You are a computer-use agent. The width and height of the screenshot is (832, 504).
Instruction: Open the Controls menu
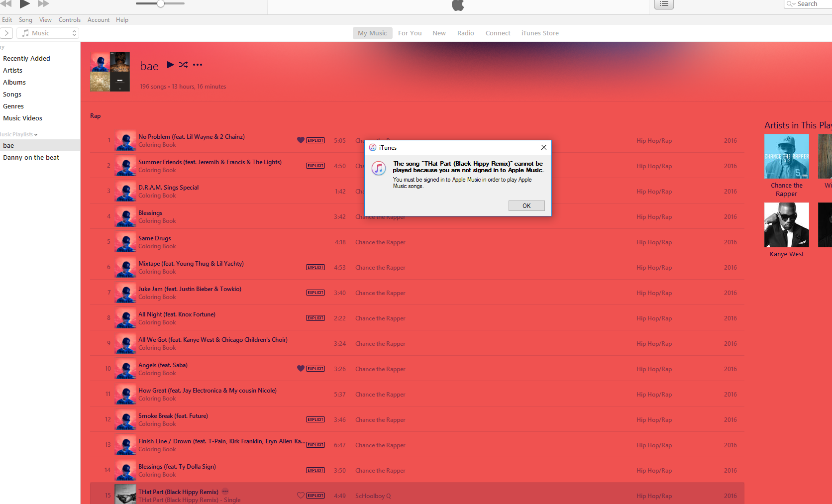(70, 20)
